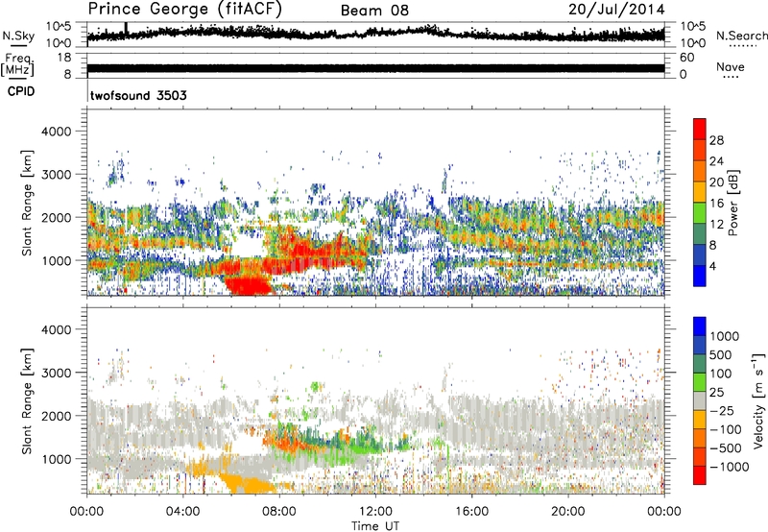Pick the blue top segment of velocity colorbar
Screen dimensions: 768x532
click(x=700, y=326)
